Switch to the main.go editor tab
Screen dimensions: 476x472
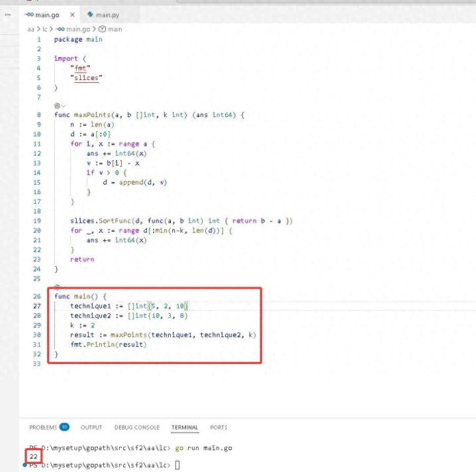point(47,15)
